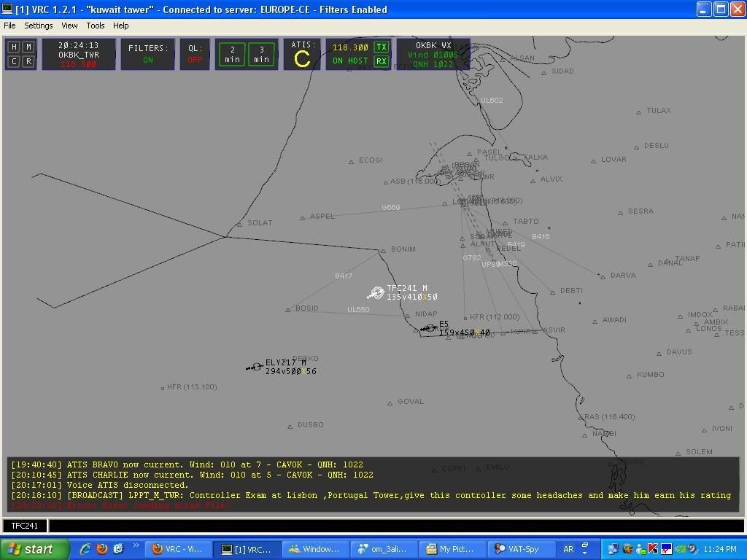Open the OKBK WX weather panel
The image size is (747, 560).
pos(433,55)
